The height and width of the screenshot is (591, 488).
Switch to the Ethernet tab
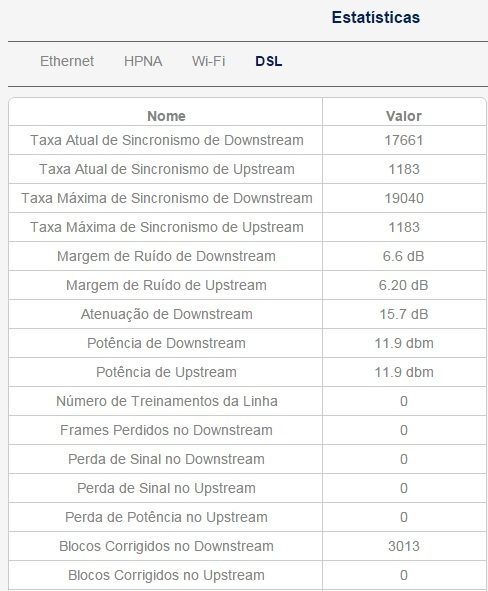click(67, 61)
